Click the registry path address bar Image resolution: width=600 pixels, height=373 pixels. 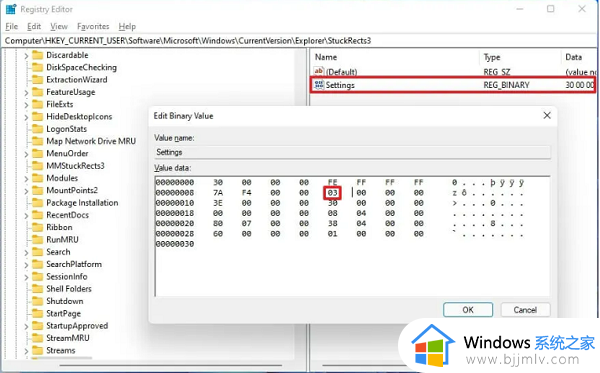[300, 41]
